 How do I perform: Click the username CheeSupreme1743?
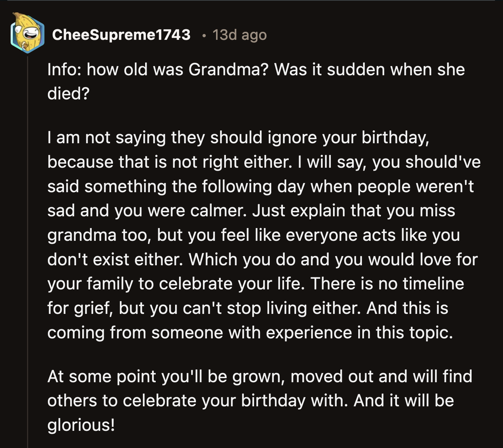tap(122, 35)
